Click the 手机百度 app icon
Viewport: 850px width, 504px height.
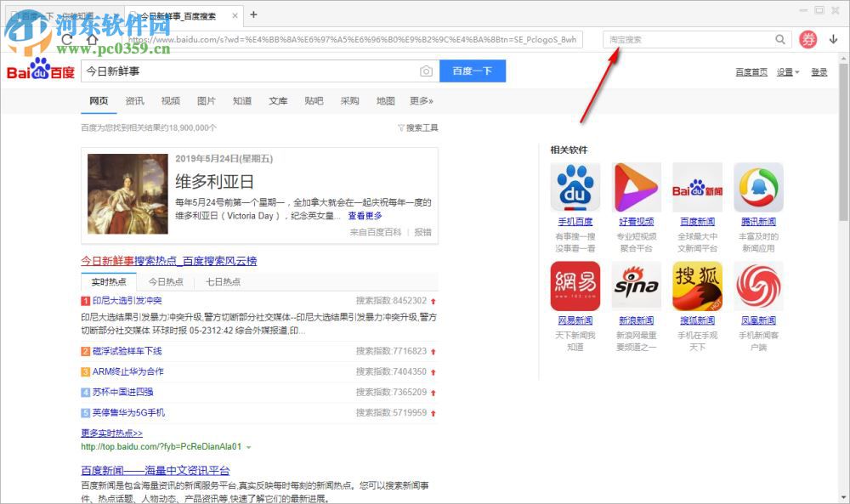coord(575,186)
